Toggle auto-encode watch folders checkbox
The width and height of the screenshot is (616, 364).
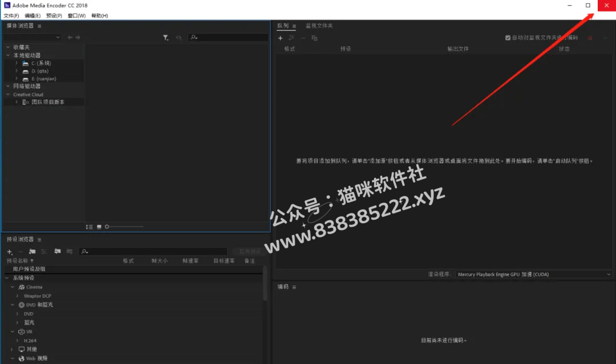[x=508, y=38]
